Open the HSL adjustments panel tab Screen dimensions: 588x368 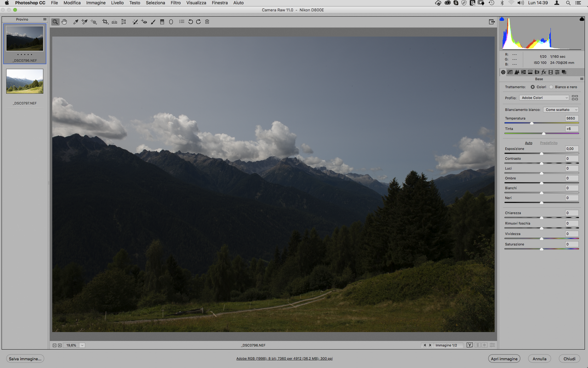point(523,72)
